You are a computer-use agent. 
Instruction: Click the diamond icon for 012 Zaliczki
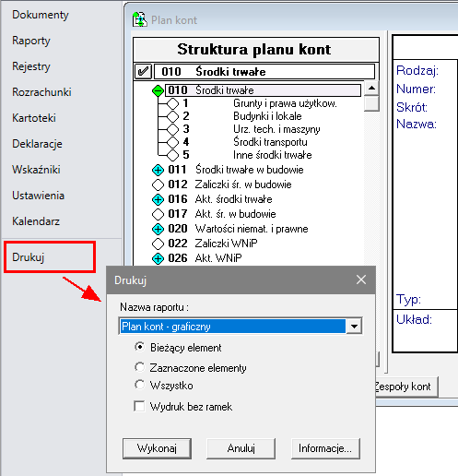click(x=158, y=184)
